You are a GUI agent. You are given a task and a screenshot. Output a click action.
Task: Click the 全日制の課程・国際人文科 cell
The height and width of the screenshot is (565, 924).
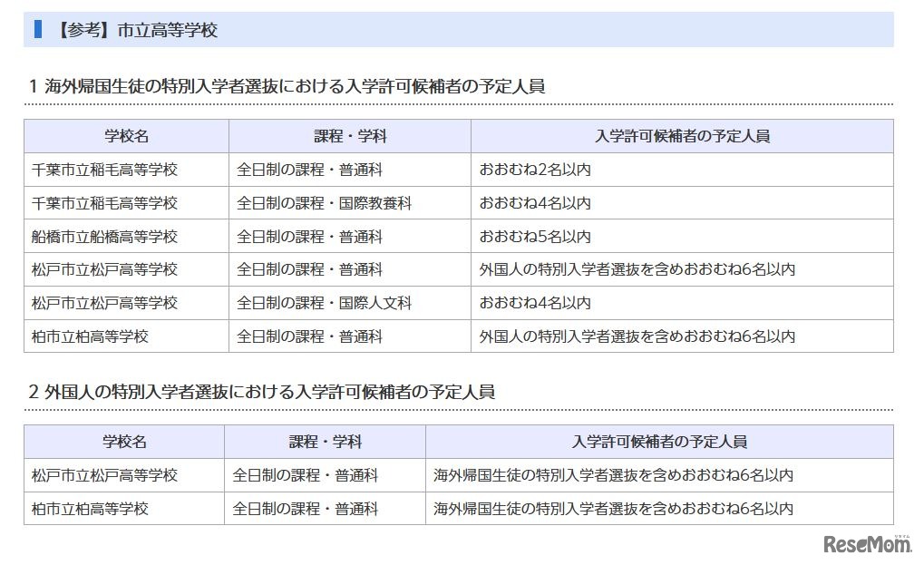click(x=324, y=304)
